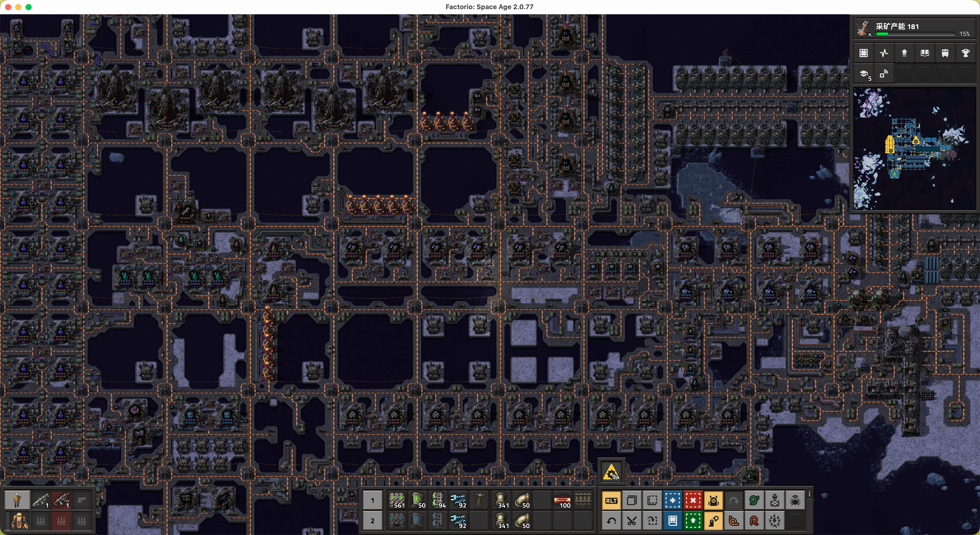Open tips and tricks graduation-cap button
The image size is (980, 535).
click(864, 74)
